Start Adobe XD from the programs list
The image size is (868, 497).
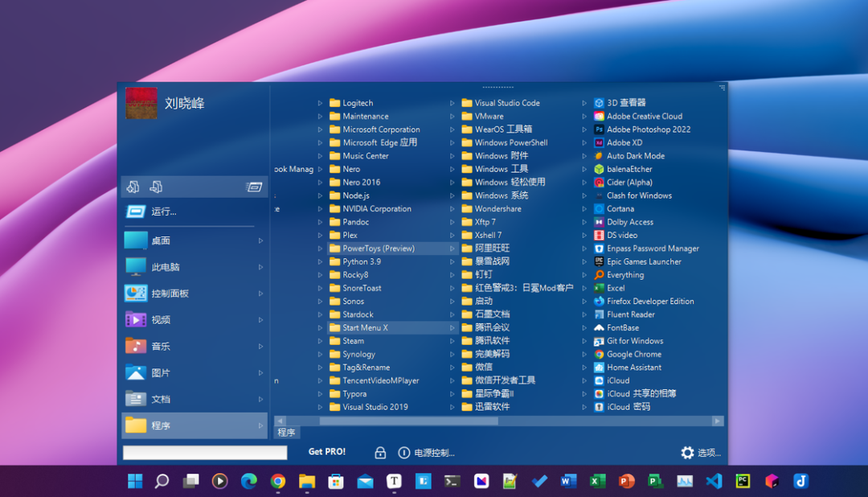click(x=618, y=142)
